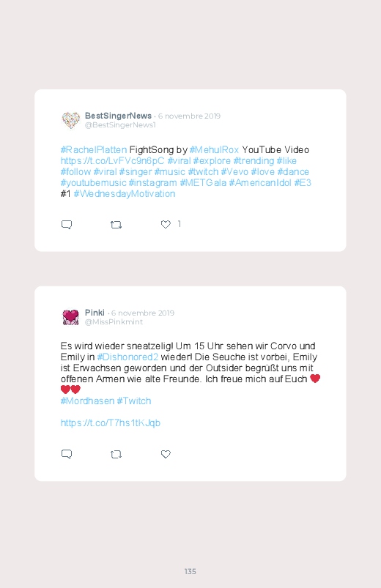This screenshot has width=381, height=588.
Task: Open the @MissPinkmint handle
Action: click(x=114, y=322)
